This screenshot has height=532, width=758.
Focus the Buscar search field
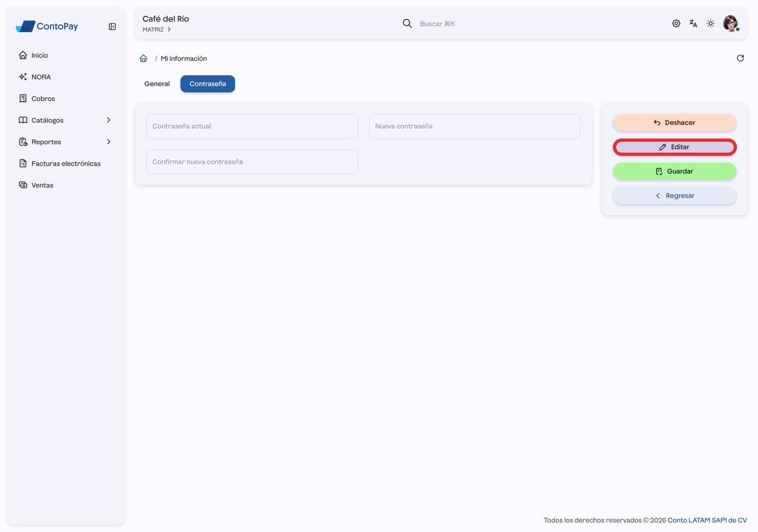click(x=437, y=24)
